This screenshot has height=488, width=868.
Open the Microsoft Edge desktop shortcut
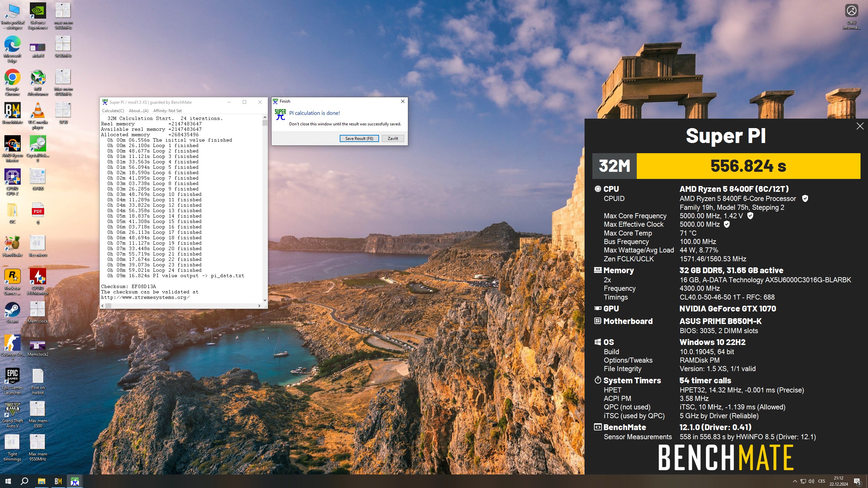point(13,49)
